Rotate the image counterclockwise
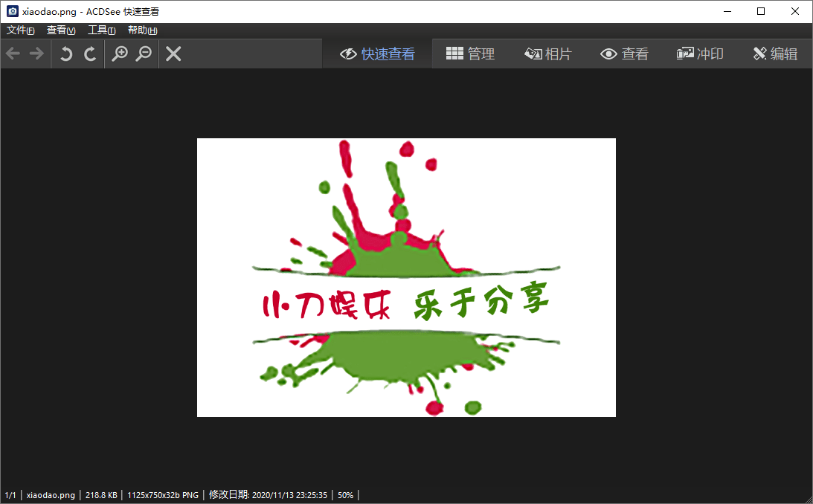 [66, 54]
